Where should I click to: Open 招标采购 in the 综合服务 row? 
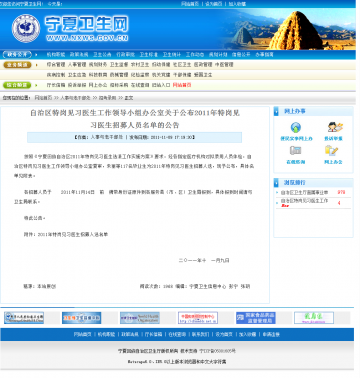click(x=119, y=85)
